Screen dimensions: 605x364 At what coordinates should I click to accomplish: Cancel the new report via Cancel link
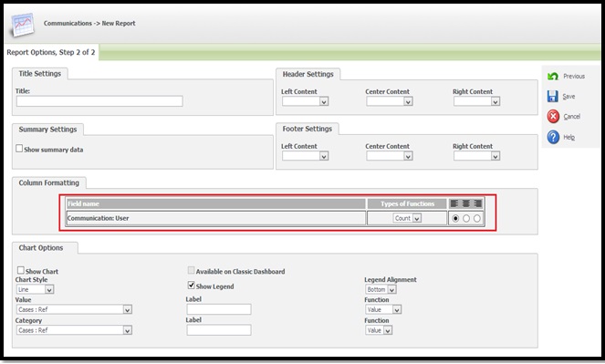point(572,117)
